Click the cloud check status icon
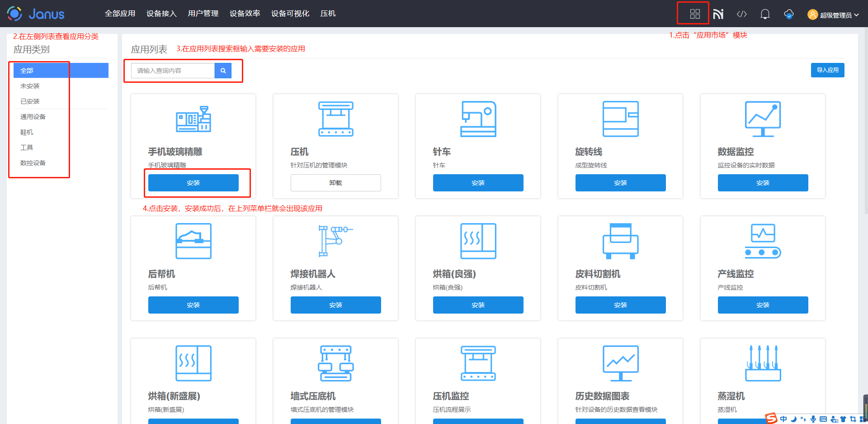The height and width of the screenshot is (424, 868). pyautogui.click(x=789, y=14)
